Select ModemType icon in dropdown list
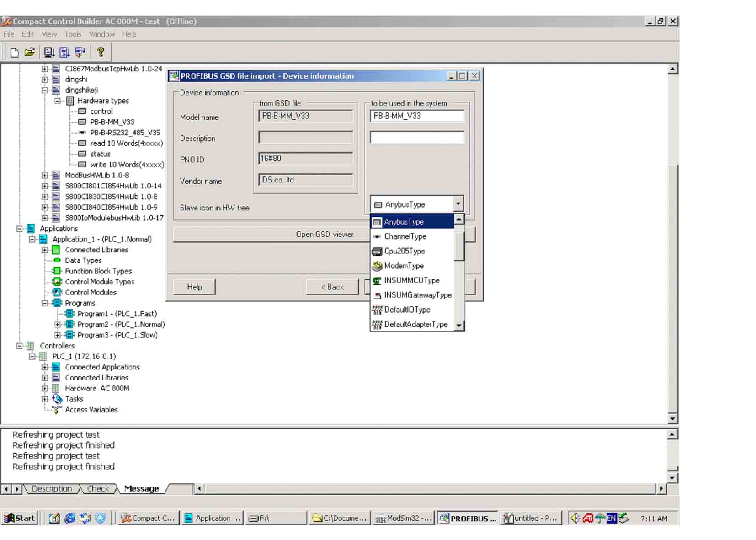The width and height of the screenshot is (756, 540). (404, 266)
